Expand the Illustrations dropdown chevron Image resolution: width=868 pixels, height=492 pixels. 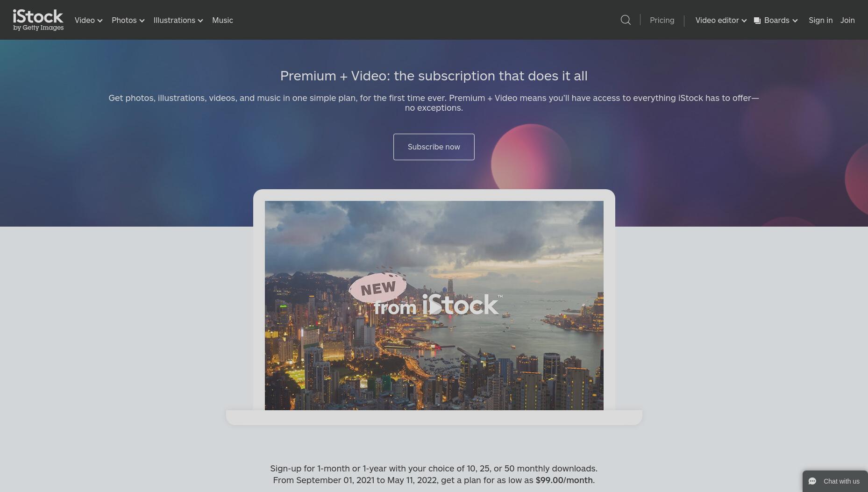pos(200,21)
